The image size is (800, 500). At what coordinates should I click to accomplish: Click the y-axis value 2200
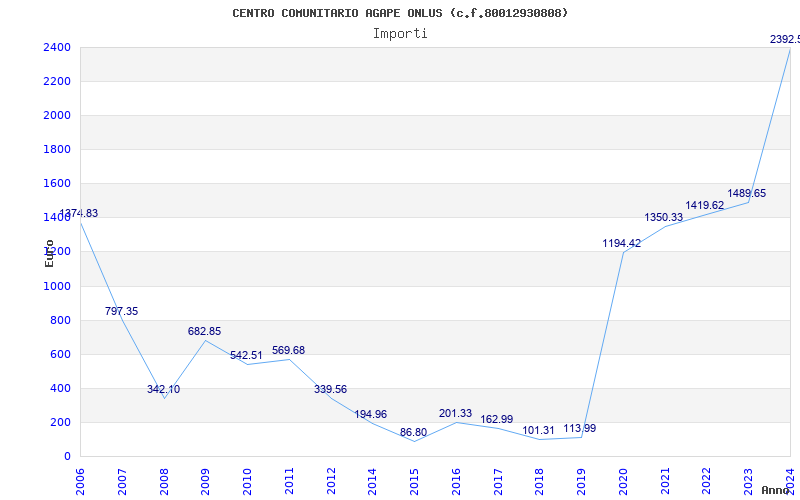(57, 82)
